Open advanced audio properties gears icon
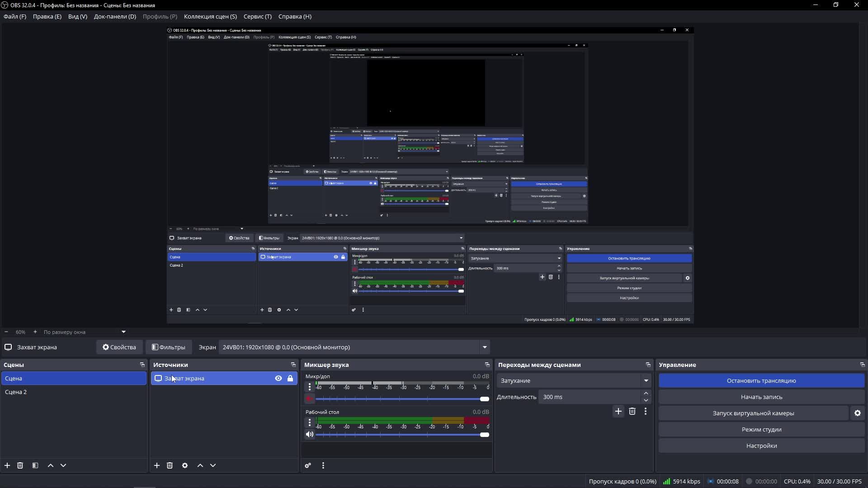868x488 pixels. pyautogui.click(x=308, y=465)
